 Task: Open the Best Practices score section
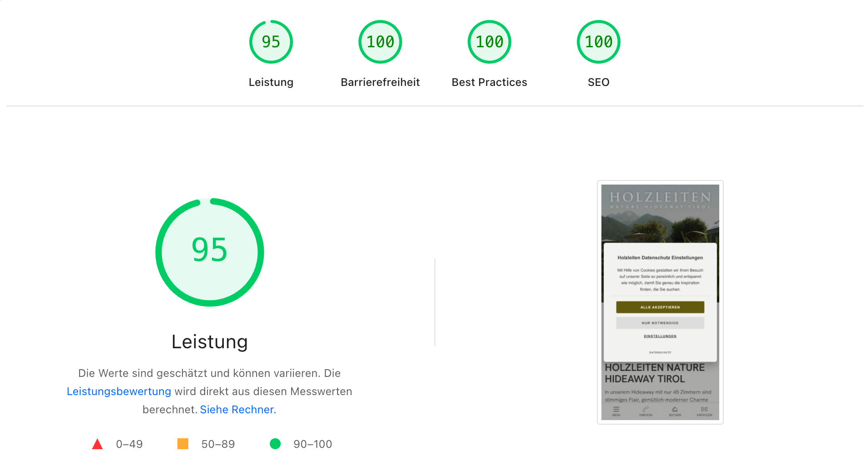(x=489, y=41)
